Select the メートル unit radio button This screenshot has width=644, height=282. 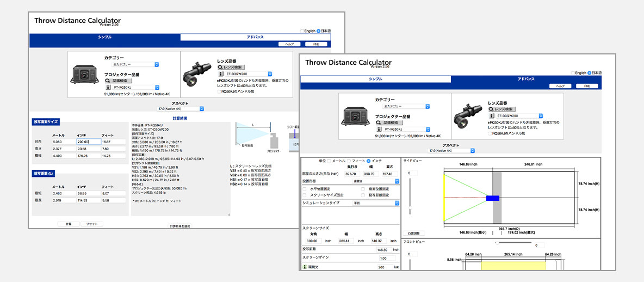329,161
